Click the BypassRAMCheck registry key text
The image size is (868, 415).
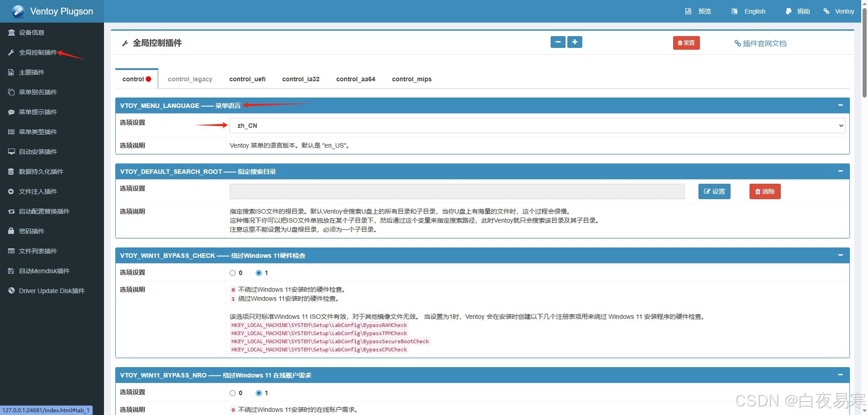pos(319,325)
